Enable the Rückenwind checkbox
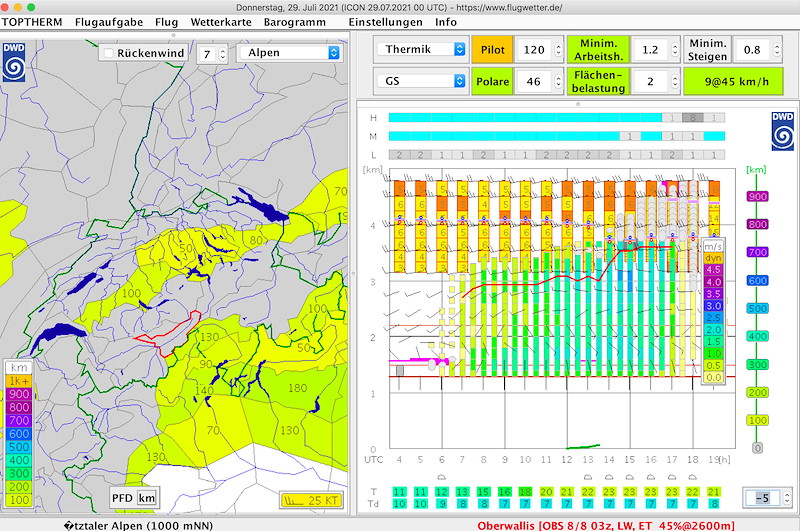 pyautogui.click(x=108, y=53)
